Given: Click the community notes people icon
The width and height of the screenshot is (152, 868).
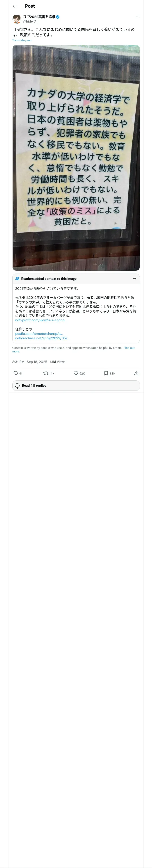Looking at the screenshot, I should click(18, 279).
